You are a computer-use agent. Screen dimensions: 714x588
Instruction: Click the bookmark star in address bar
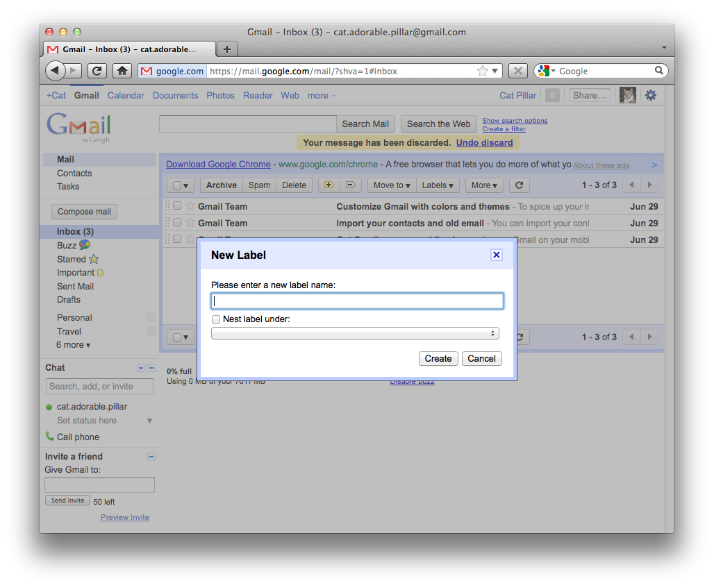click(482, 71)
